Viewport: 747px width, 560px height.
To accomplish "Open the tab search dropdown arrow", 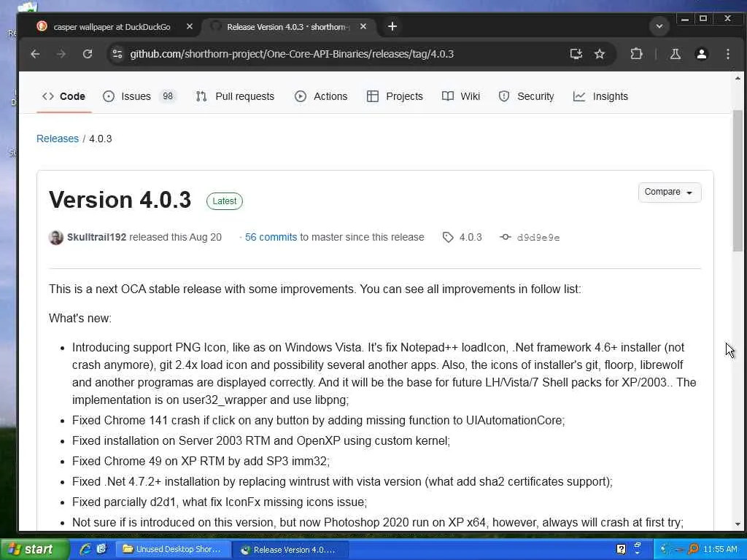I will tap(659, 27).
